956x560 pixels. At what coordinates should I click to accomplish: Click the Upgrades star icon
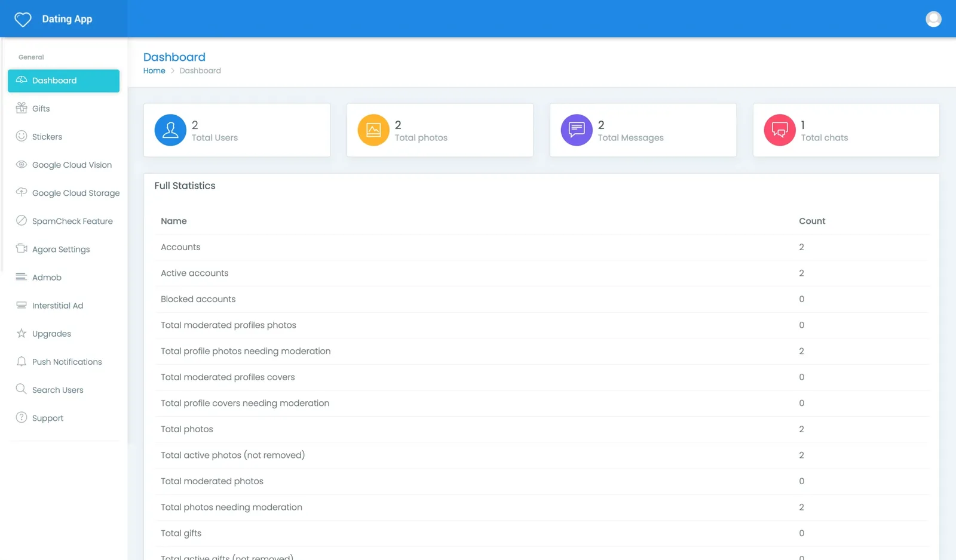22,333
